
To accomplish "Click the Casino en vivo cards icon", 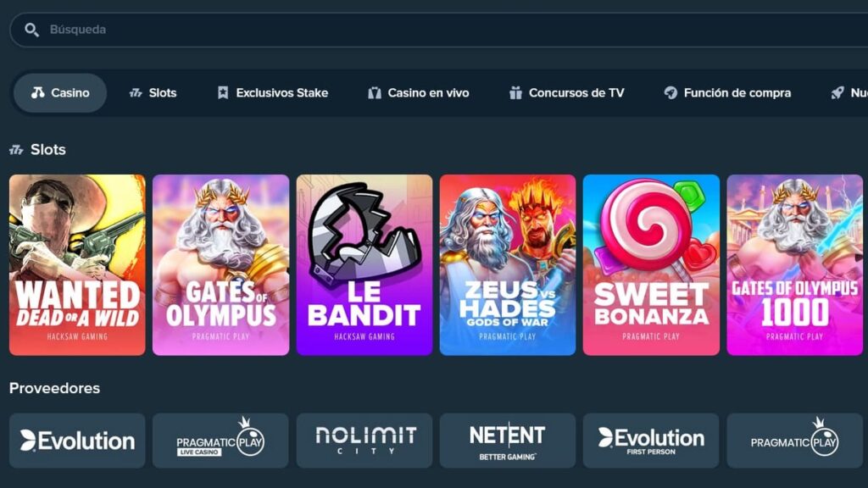I will (x=375, y=93).
